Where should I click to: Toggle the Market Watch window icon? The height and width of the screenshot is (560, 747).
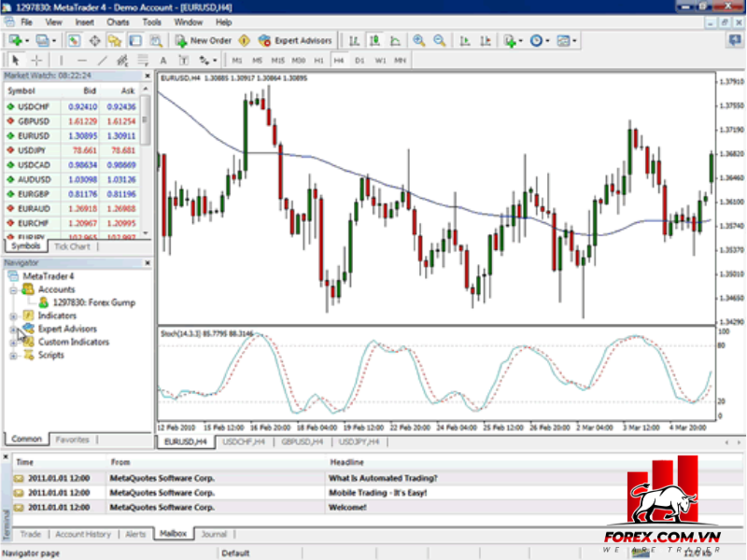click(74, 40)
